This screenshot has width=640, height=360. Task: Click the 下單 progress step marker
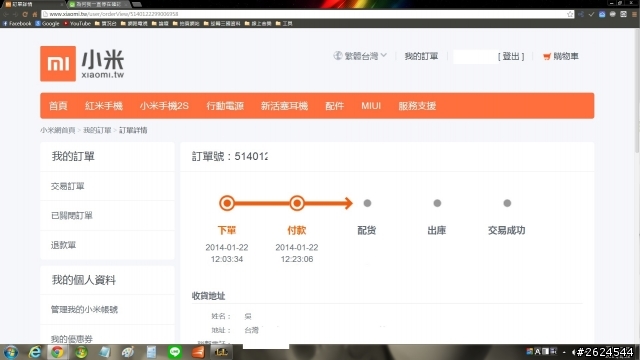[227, 203]
